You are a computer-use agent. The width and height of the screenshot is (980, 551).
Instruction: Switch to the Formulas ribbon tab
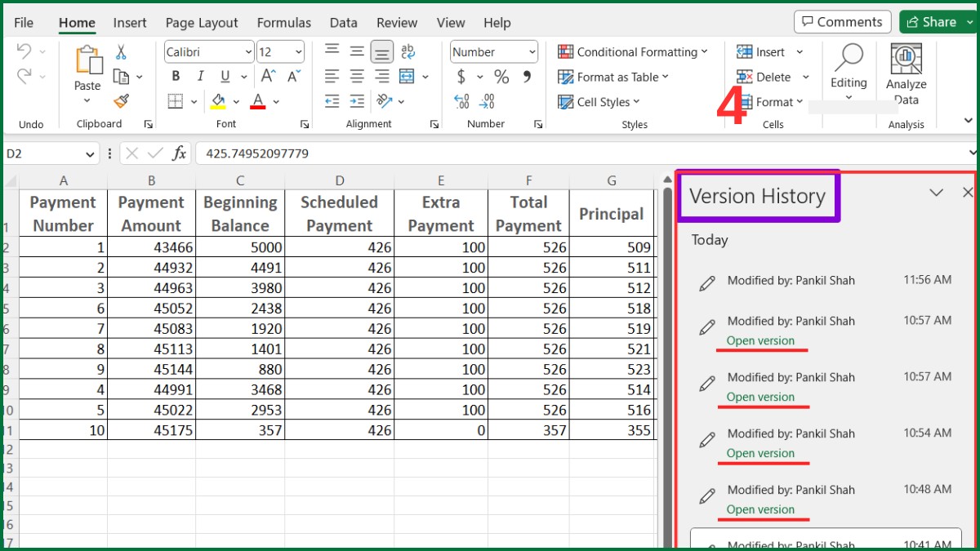tap(283, 22)
